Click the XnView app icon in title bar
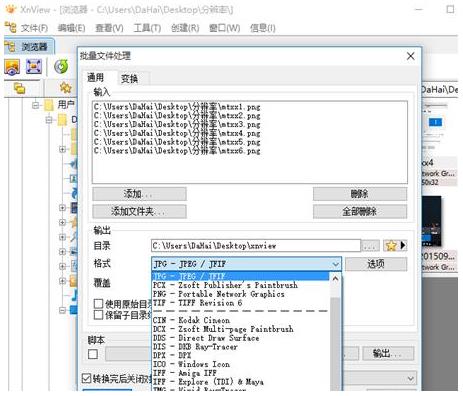Image resolution: width=463 pixels, height=396 pixels. point(11,9)
